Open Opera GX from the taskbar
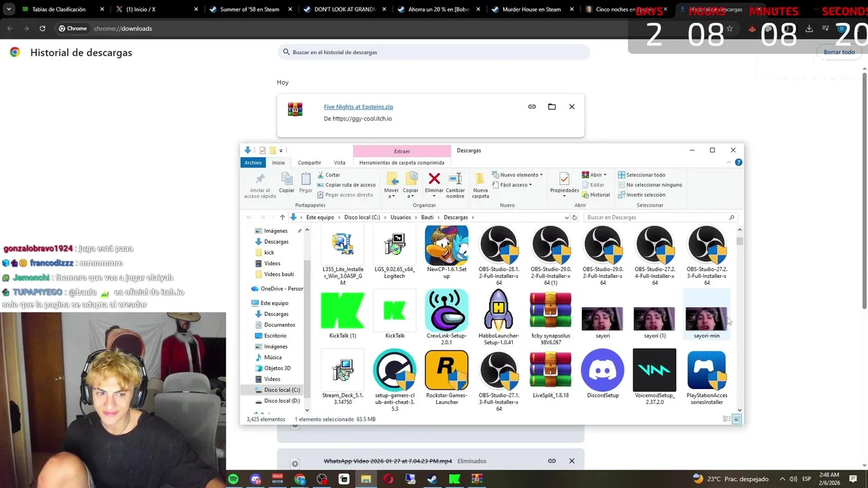Image resolution: width=868 pixels, height=488 pixels. coord(388,479)
